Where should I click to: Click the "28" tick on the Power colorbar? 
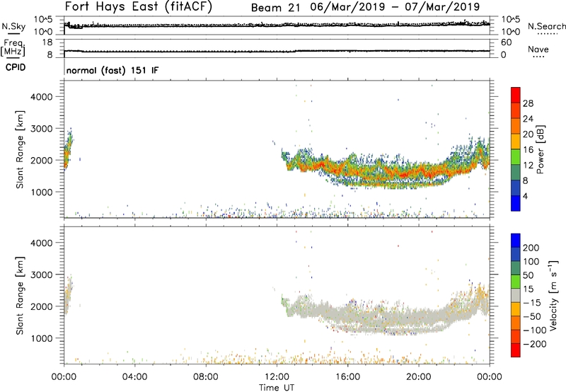click(528, 103)
